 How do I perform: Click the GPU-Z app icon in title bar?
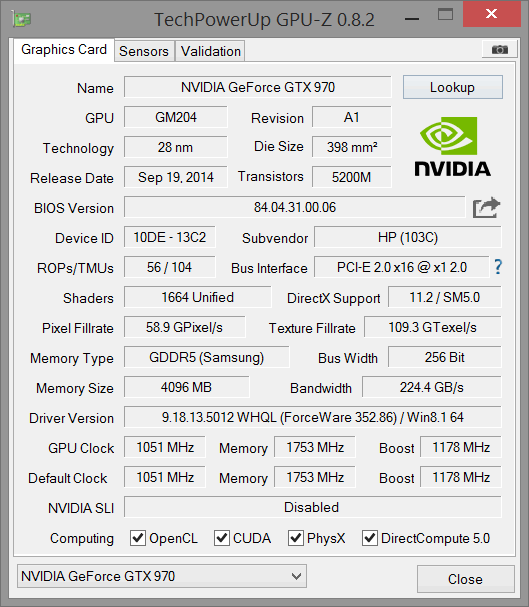tap(22, 19)
